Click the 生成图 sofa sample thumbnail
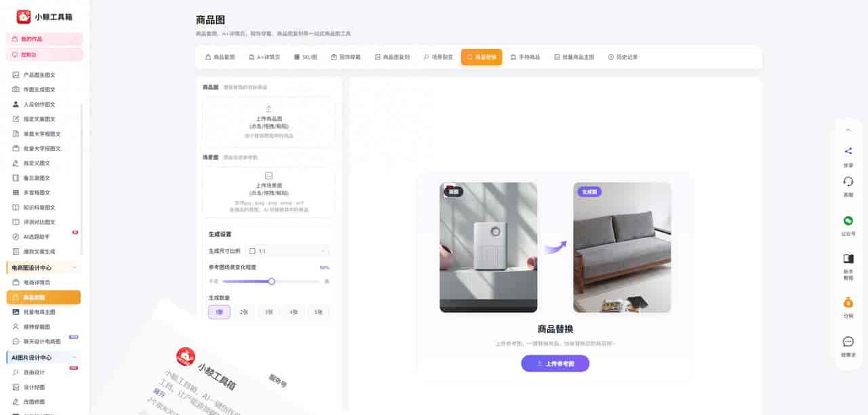The width and height of the screenshot is (868, 415). click(622, 247)
